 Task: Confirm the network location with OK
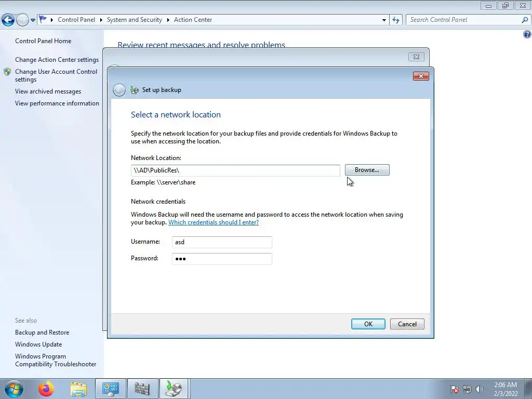368,324
